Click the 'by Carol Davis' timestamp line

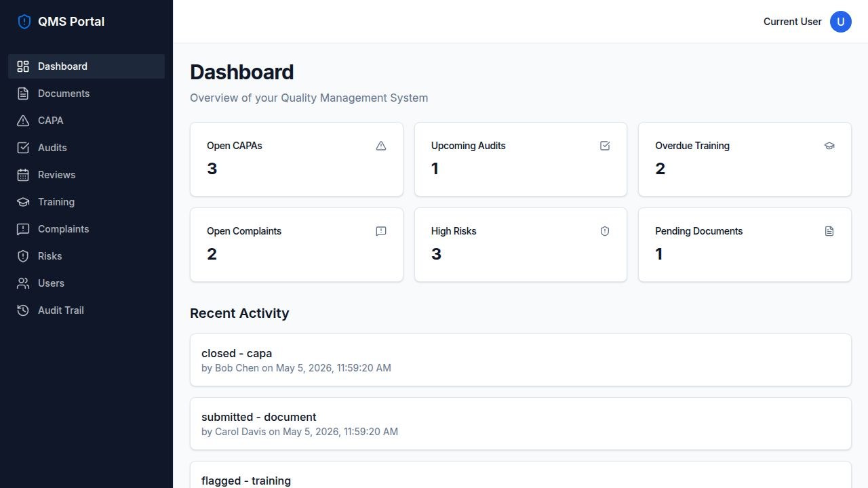pyautogui.click(x=300, y=432)
